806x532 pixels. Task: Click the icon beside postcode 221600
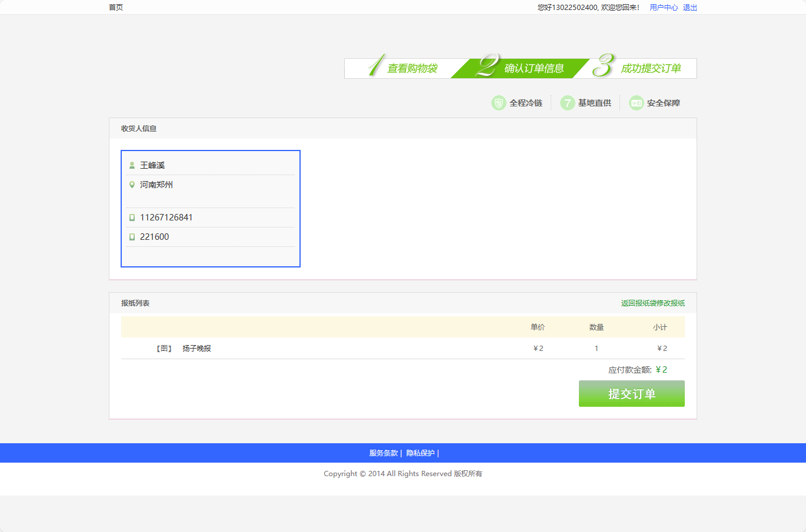click(132, 237)
